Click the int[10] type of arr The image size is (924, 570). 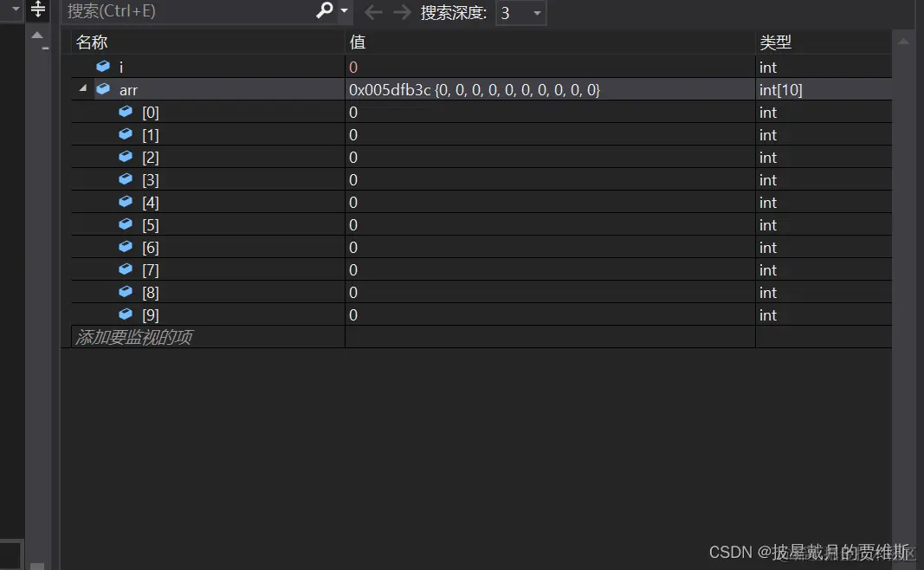(x=781, y=89)
